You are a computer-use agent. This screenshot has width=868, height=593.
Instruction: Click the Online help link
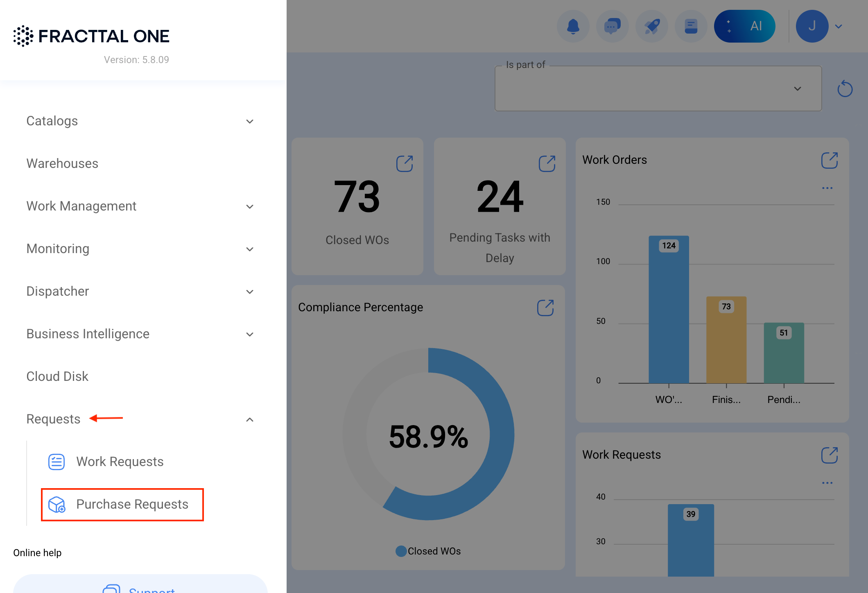tap(37, 553)
